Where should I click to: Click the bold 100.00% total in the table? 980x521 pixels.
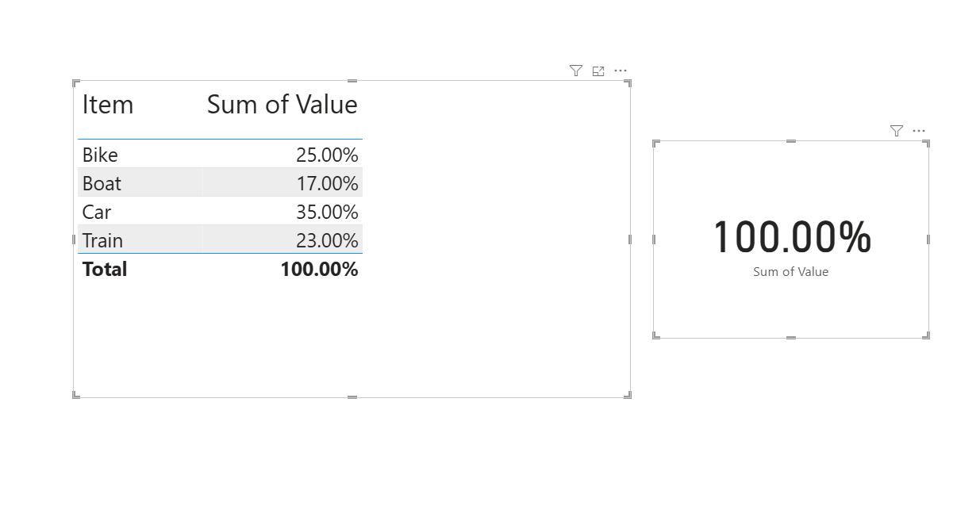pyautogui.click(x=319, y=269)
